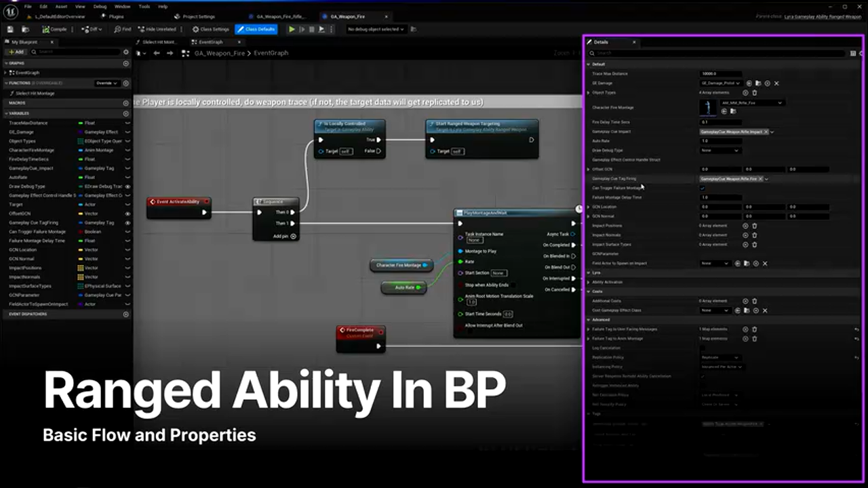This screenshot has height=488, width=868.
Task: Open the Debug menu
Action: pos(100,6)
